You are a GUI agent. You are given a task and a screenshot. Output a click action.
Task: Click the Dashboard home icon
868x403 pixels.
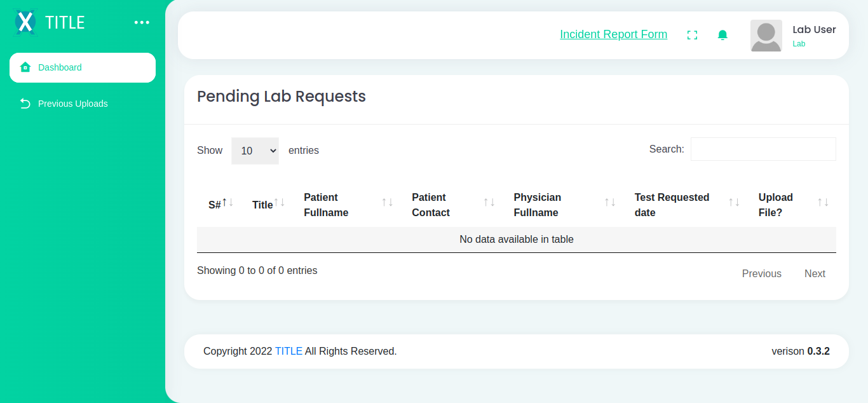point(25,67)
